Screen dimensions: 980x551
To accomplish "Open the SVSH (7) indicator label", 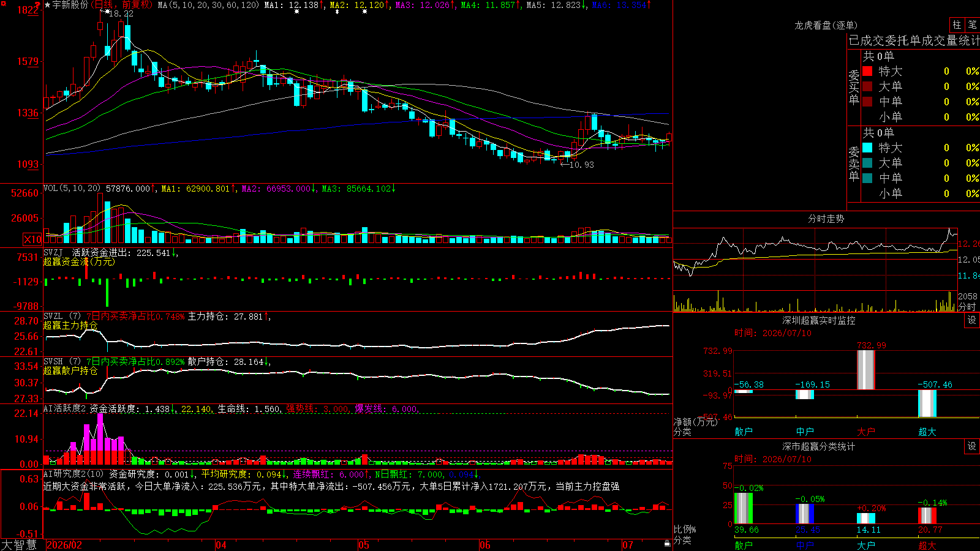I will (x=62, y=362).
